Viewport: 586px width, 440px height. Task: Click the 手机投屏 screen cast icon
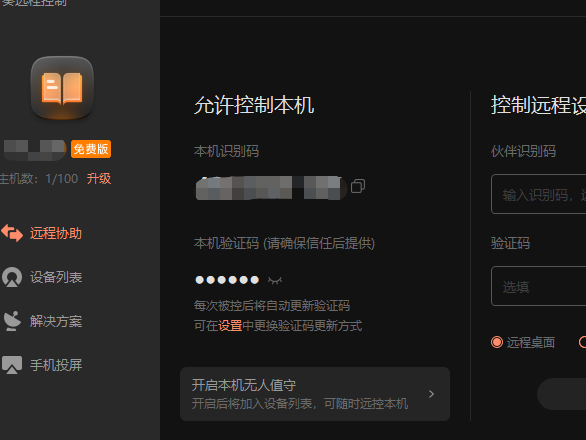click(x=12, y=365)
